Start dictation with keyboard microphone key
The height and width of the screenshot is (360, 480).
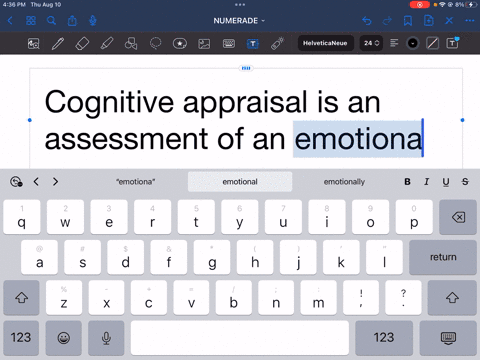click(106, 338)
